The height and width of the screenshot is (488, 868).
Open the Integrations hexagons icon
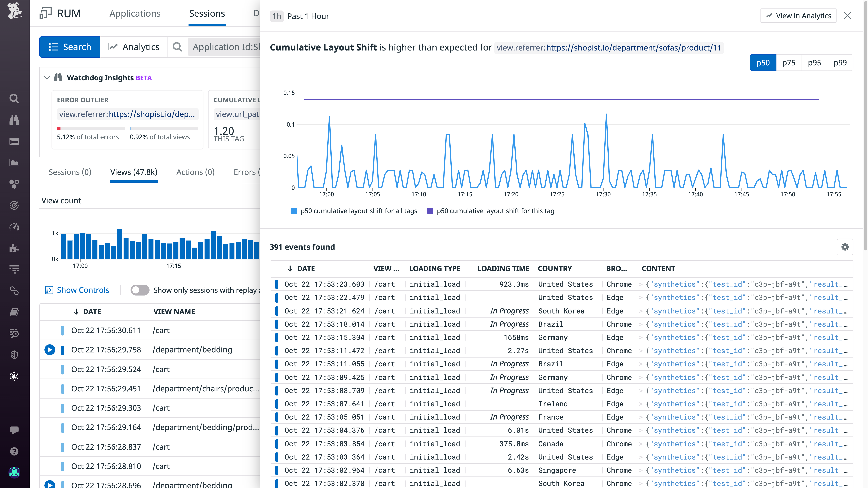[x=14, y=184]
